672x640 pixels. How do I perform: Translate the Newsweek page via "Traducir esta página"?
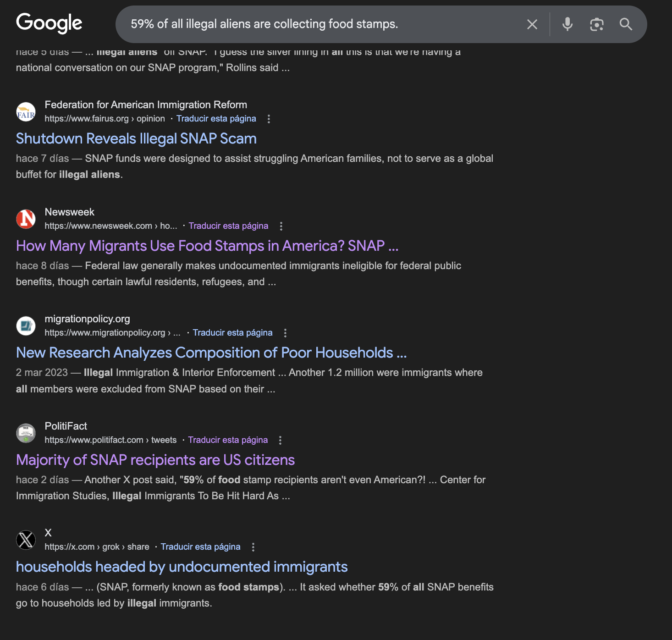point(228,226)
